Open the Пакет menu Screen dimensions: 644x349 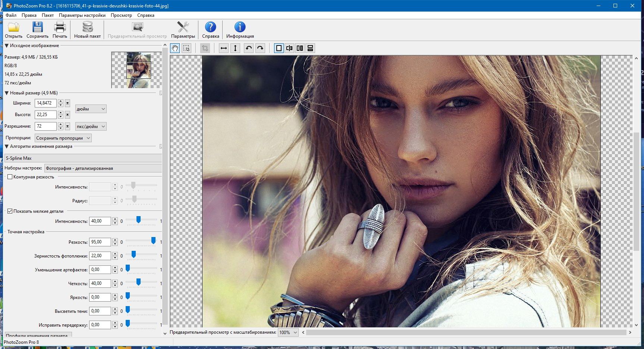pos(47,15)
